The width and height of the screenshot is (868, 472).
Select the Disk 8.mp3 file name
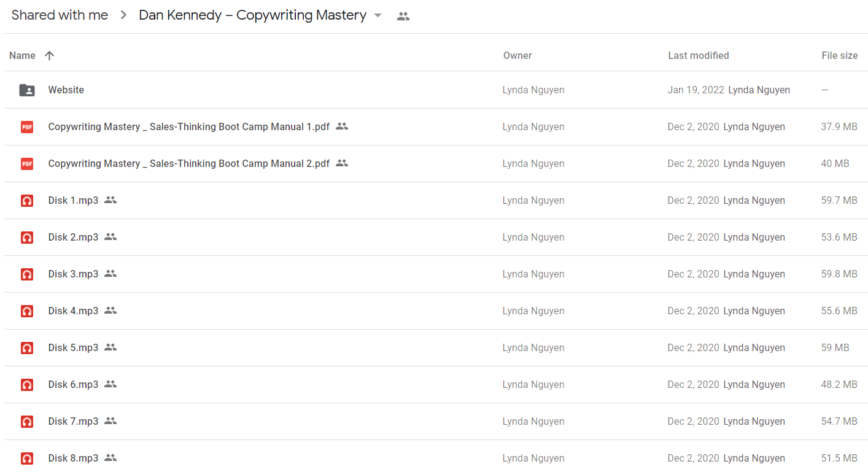(73, 458)
